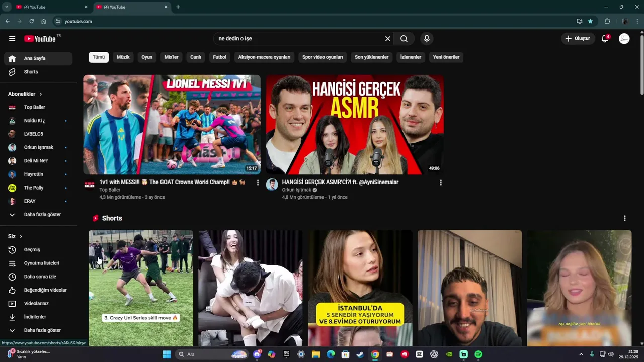Select İzlenenler filter chip

pos(411,57)
